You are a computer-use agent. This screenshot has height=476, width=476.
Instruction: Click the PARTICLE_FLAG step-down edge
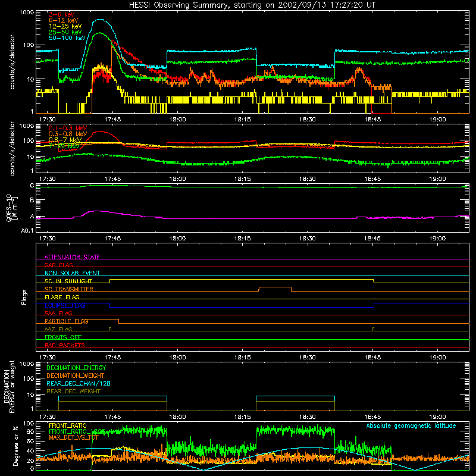pyautogui.click(x=118, y=321)
